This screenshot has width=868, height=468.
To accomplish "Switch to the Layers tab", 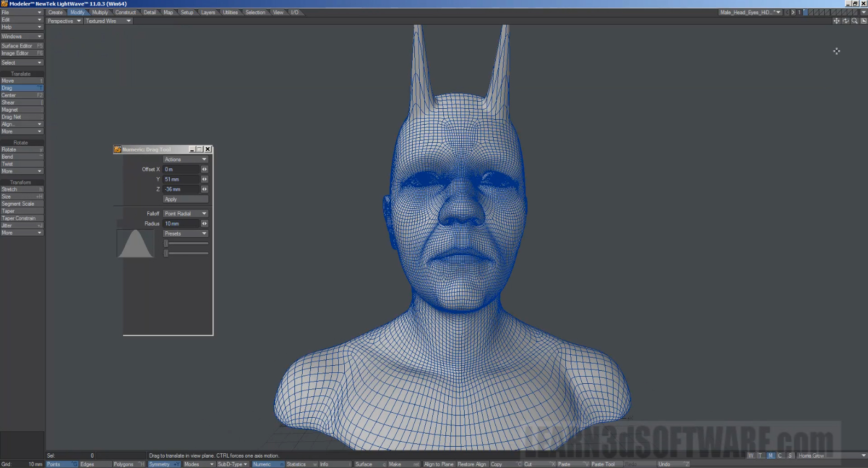I will click(x=209, y=12).
